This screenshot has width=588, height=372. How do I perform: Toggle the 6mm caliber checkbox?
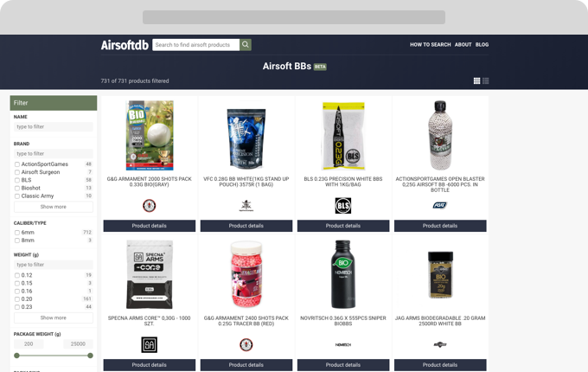click(x=17, y=233)
